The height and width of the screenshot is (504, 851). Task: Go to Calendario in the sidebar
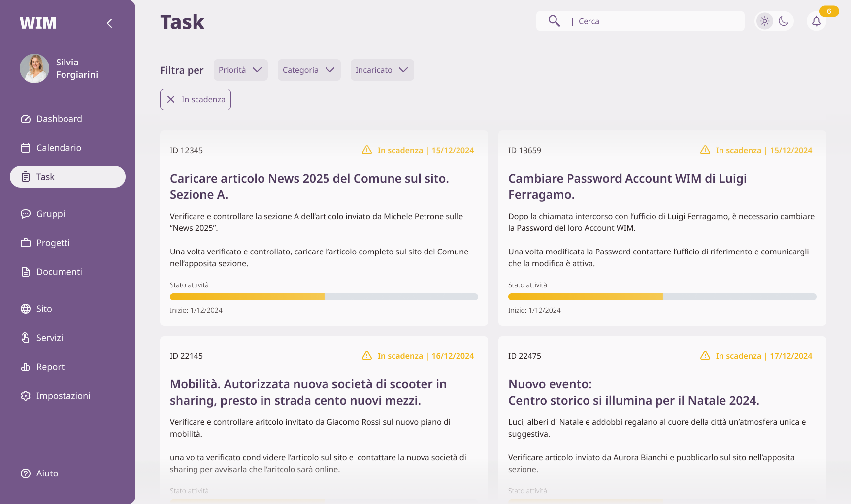click(x=67, y=148)
